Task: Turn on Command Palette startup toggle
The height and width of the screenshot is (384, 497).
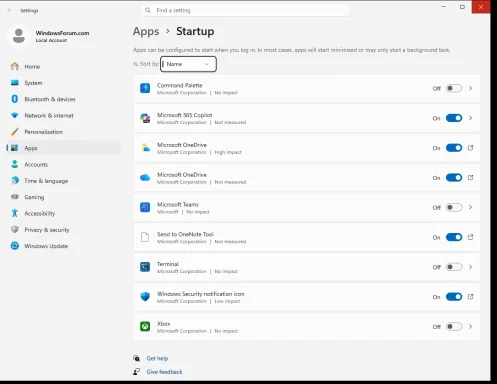Action: point(454,88)
